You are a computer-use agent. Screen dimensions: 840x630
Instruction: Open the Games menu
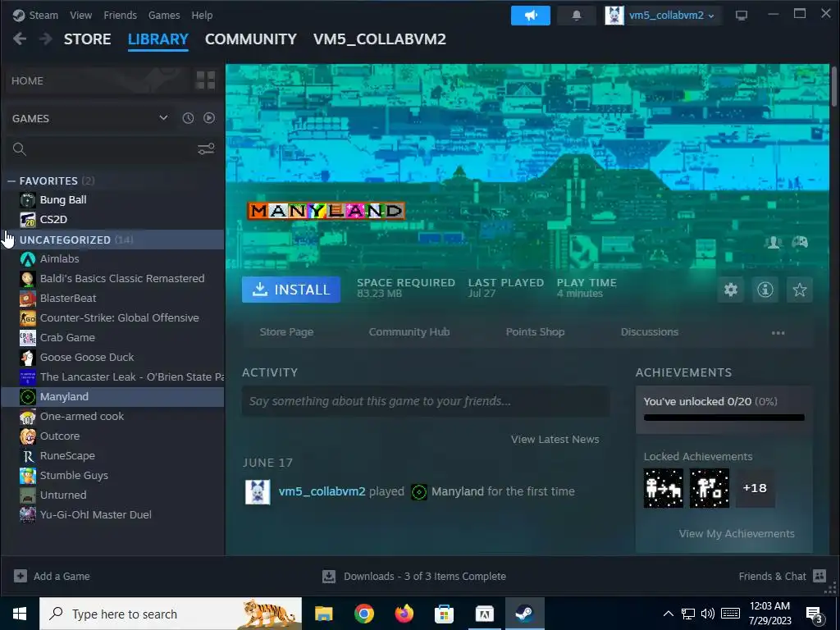coord(164,15)
